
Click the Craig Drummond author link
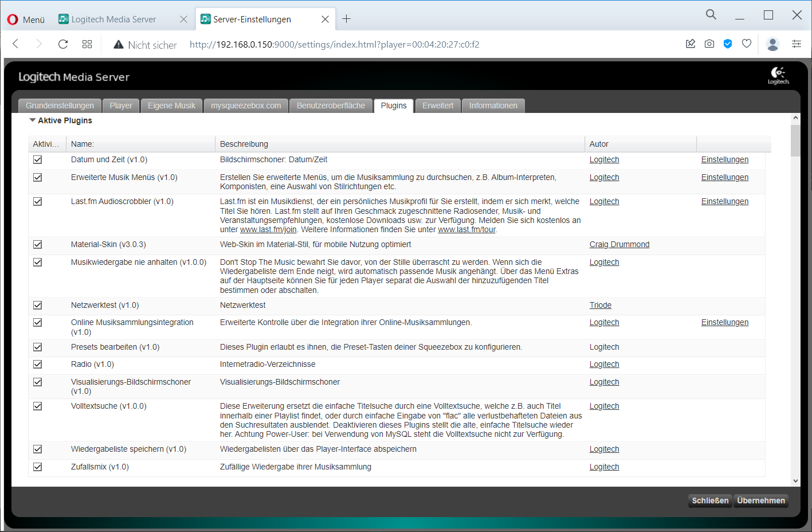pos(619,245)
